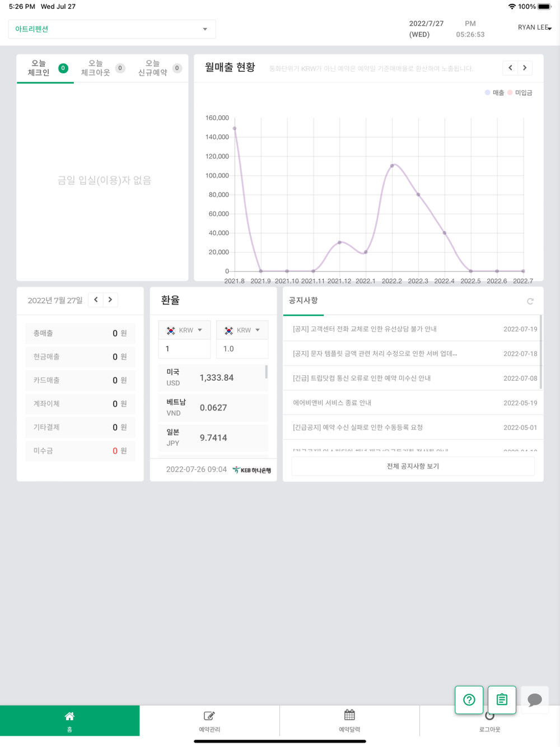The height and width of the screenshot is (747, 560).
Task: Open 에어비앤비 서비스 종료 안내 notice
Action: [412, 403]
